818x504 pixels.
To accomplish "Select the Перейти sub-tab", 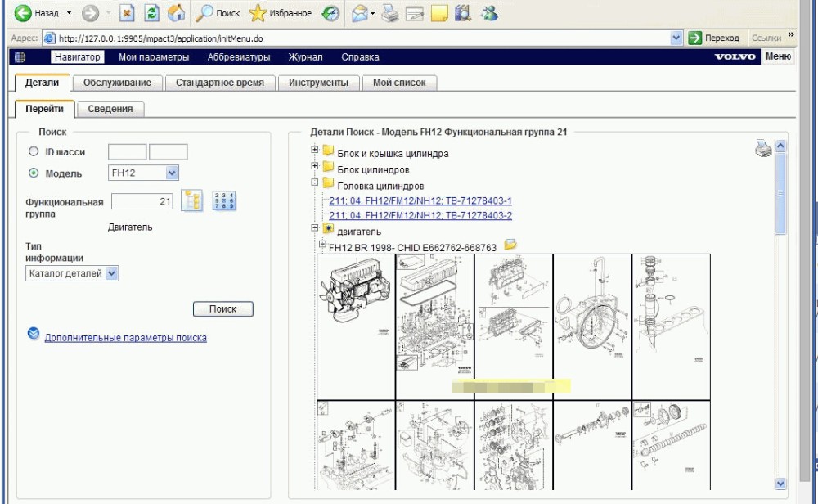I will click(44, 109).
